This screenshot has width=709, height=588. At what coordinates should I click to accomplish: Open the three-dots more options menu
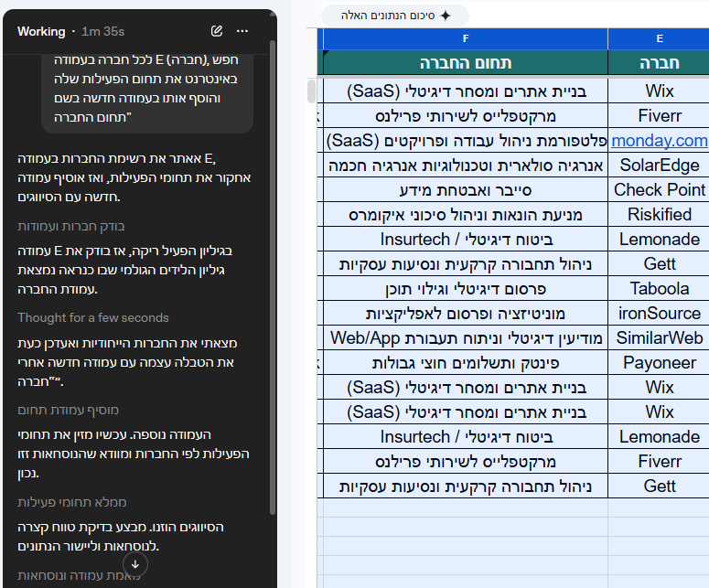242,31
